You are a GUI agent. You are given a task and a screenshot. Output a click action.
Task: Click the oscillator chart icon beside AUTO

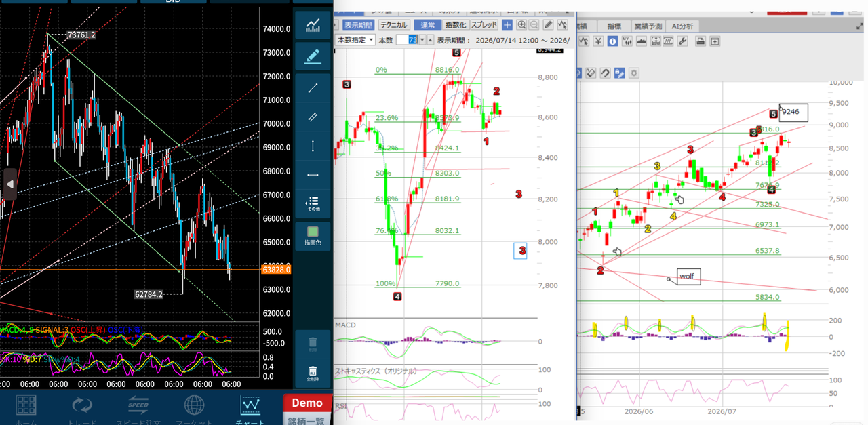[x=668, y=41]
